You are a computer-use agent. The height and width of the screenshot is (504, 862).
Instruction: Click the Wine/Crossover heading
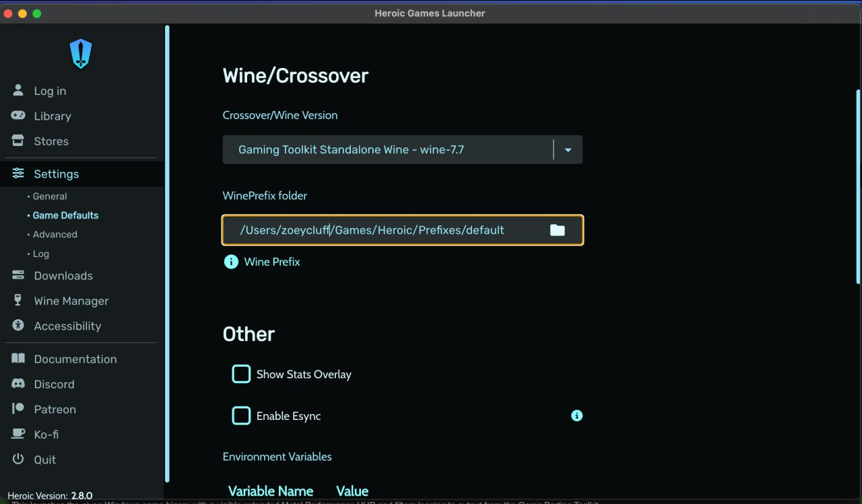tap(296, 75)
